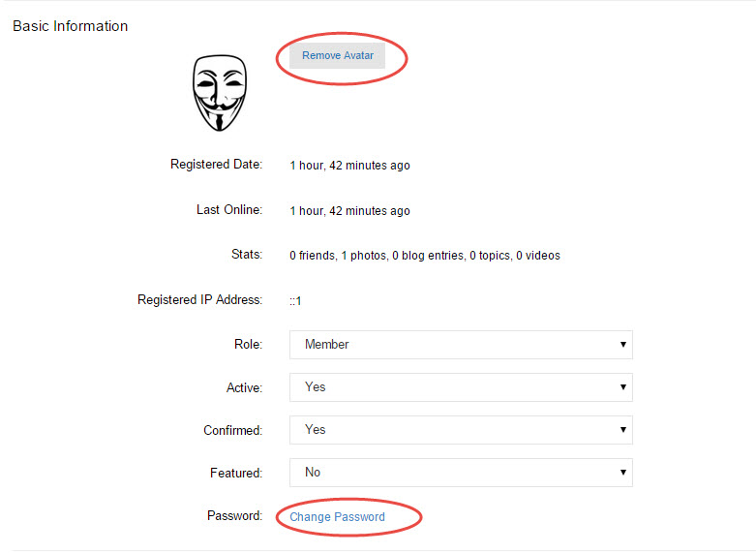Click the Basic Information heading
This screenshot has height=553, width=756.
[x=70, y=26]
